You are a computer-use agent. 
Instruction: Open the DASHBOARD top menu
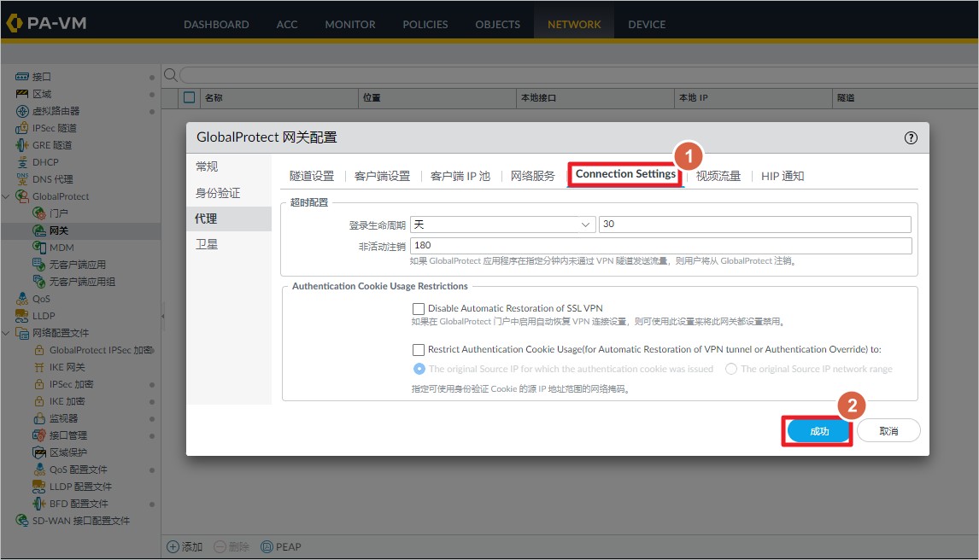pos(216,24)
